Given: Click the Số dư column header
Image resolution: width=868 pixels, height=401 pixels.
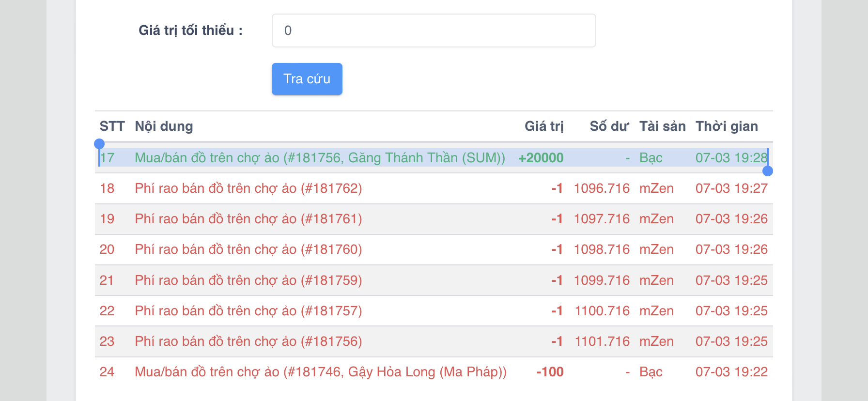Looking at the screenshot, I should click(609, 126).
